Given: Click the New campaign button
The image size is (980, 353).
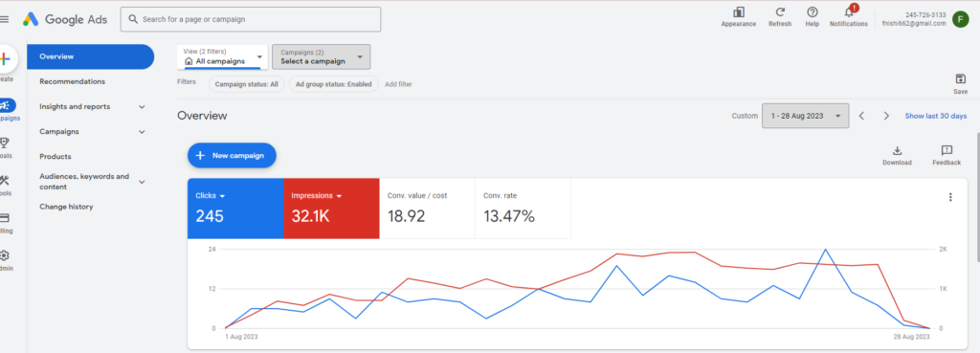Looking at the screenshot, I should tap(232, 156).
